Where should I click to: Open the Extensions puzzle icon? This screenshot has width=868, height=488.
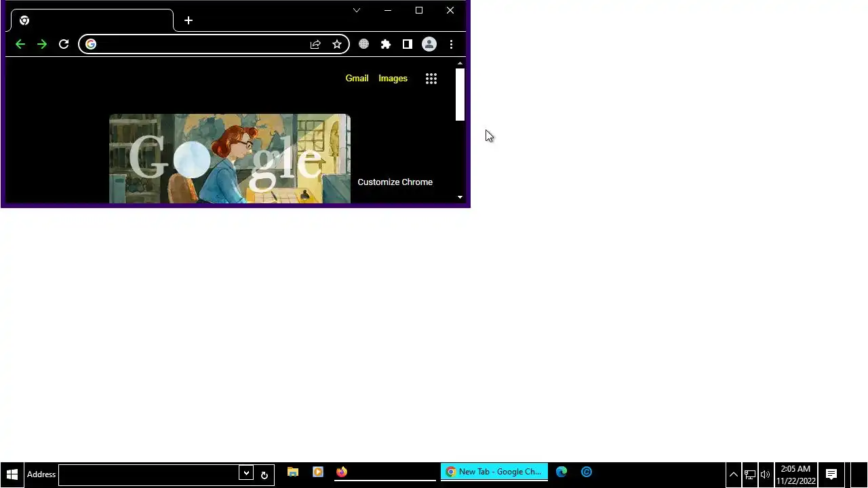click(x=386, y=44)
